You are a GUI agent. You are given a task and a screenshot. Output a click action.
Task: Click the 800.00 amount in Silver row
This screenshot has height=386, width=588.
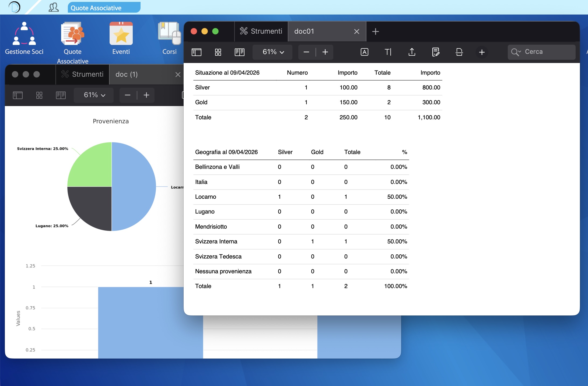[x=431, y=87]
